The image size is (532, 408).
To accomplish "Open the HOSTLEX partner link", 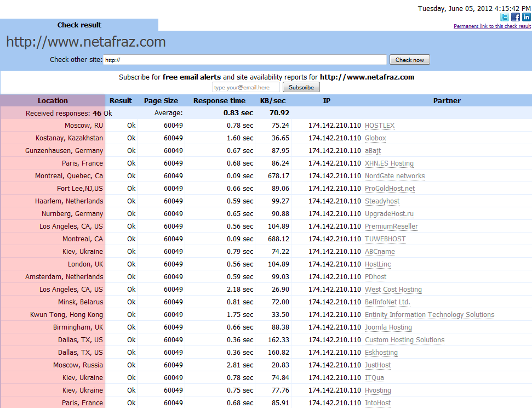I will point(380,126).
